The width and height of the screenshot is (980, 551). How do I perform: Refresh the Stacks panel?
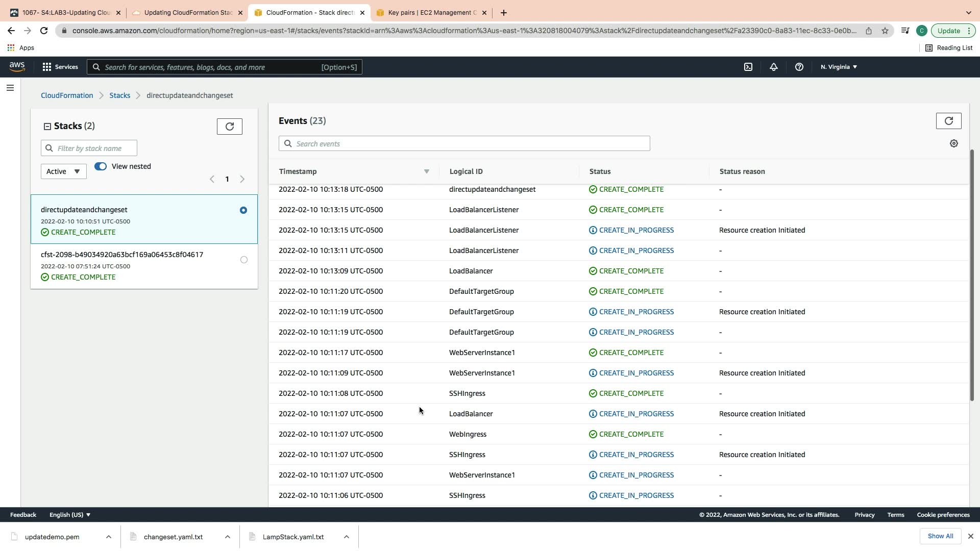(x=229, y=127)
